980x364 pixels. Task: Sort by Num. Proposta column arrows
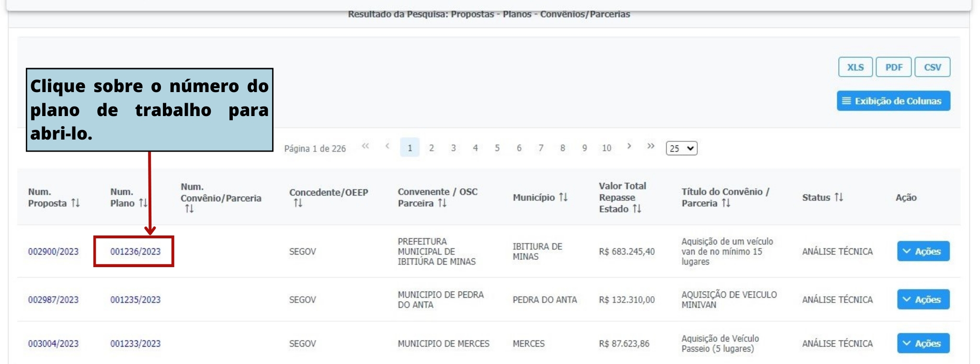click(x=75, y=203)
